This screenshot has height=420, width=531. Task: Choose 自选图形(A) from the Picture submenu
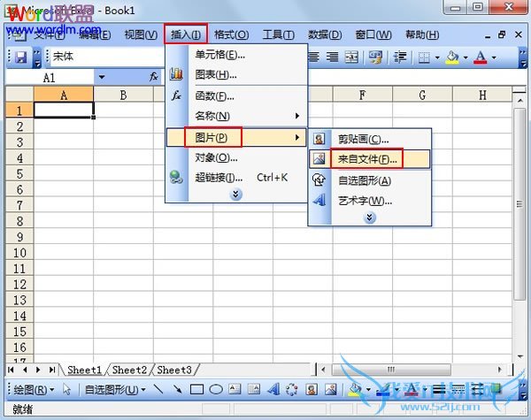click(369, 180)
